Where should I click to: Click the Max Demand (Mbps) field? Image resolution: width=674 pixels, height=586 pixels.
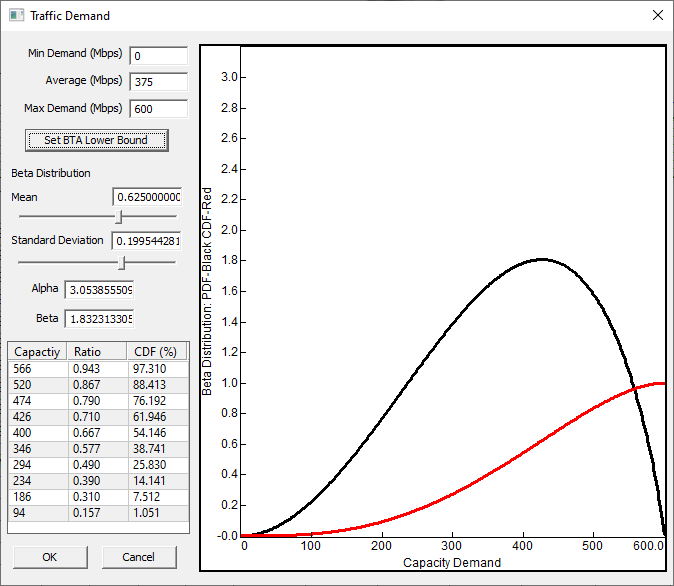click(158, 109)
